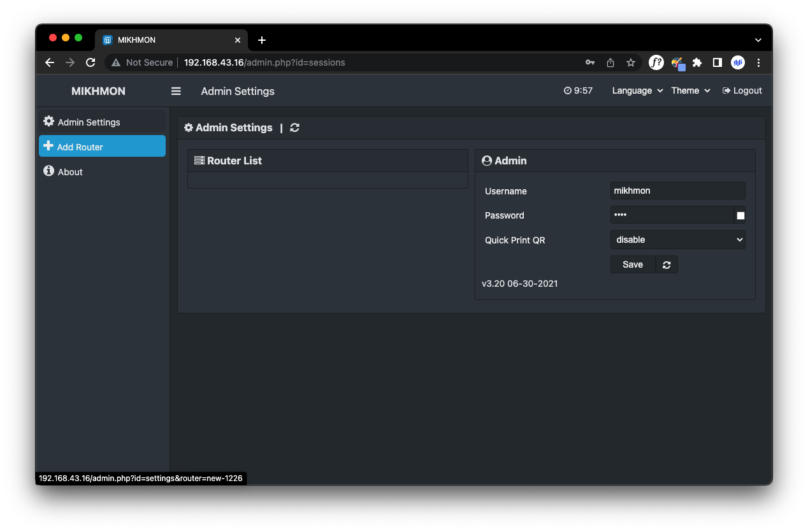Click into the Password input field

(671, 215)
